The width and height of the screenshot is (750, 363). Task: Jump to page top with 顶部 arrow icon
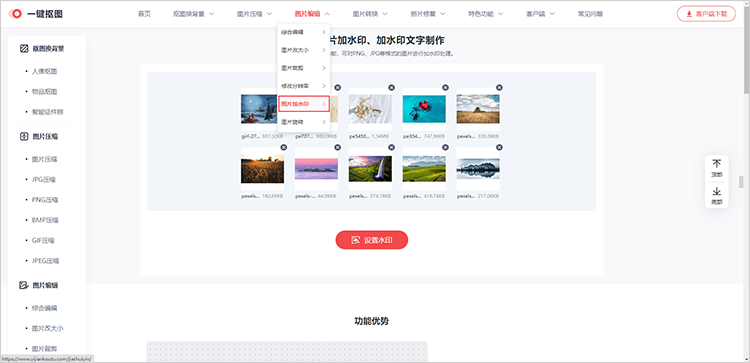click(x=717, y=164)
